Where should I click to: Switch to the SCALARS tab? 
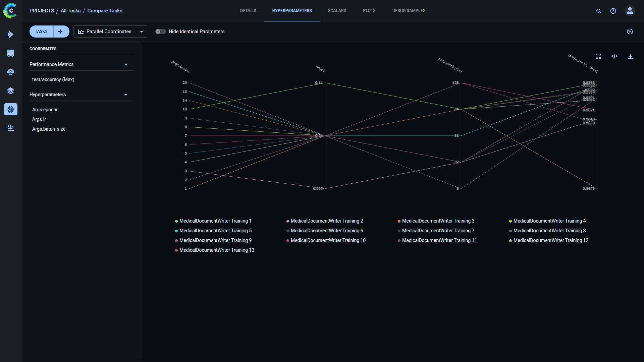point(337,10)
